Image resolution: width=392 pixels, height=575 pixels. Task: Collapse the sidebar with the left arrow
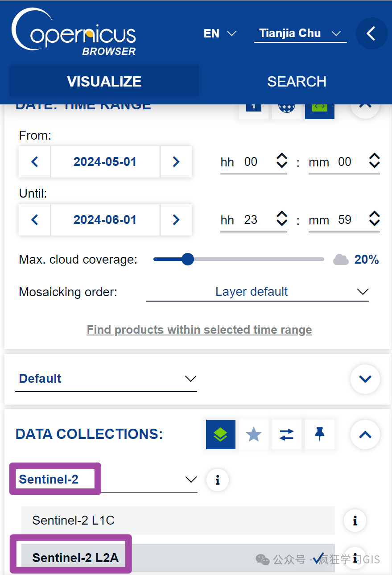(371, 33)
